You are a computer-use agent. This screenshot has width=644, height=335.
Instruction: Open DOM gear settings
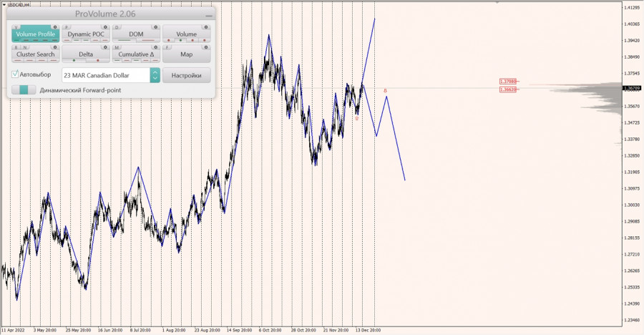156,27
